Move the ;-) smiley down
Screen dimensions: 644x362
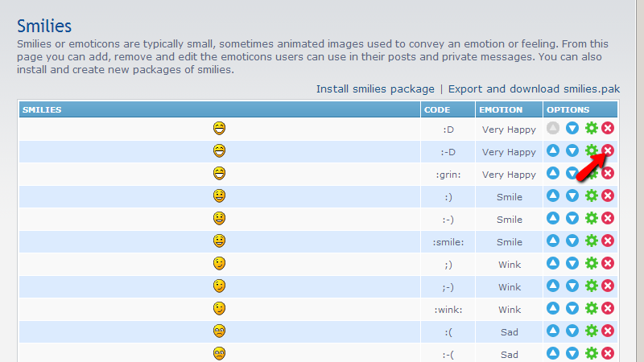click(572, 286)
